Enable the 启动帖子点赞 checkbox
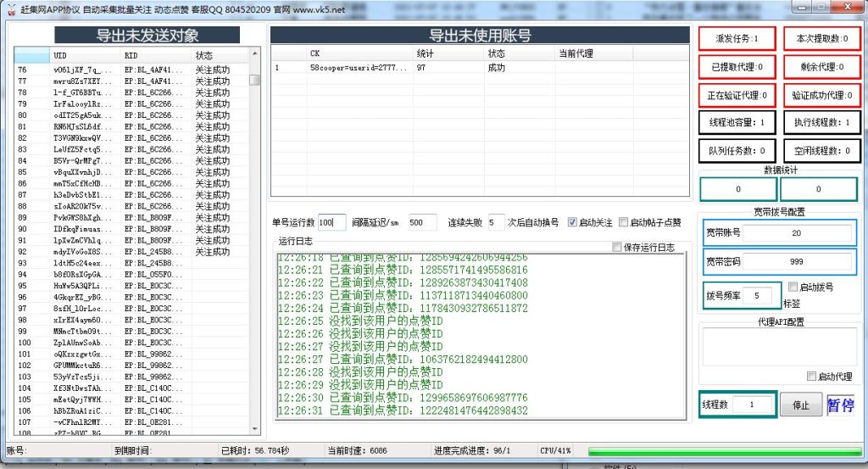 623,222
